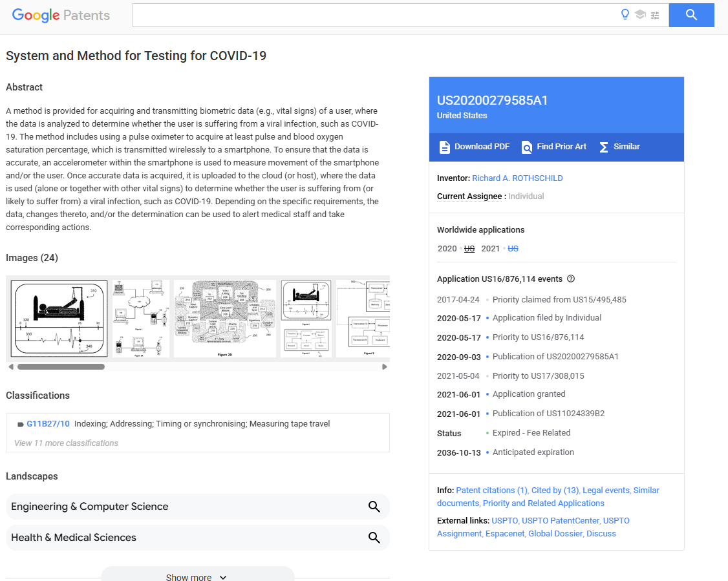Open Find Prior Art tool
The image size is (728, 581).
coord(554,147)
